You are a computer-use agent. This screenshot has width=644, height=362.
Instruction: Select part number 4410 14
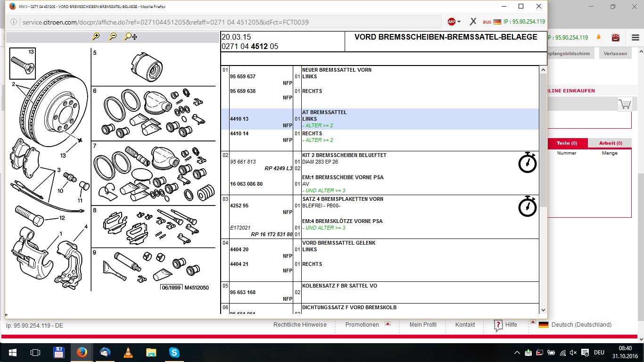pos(239,134)
